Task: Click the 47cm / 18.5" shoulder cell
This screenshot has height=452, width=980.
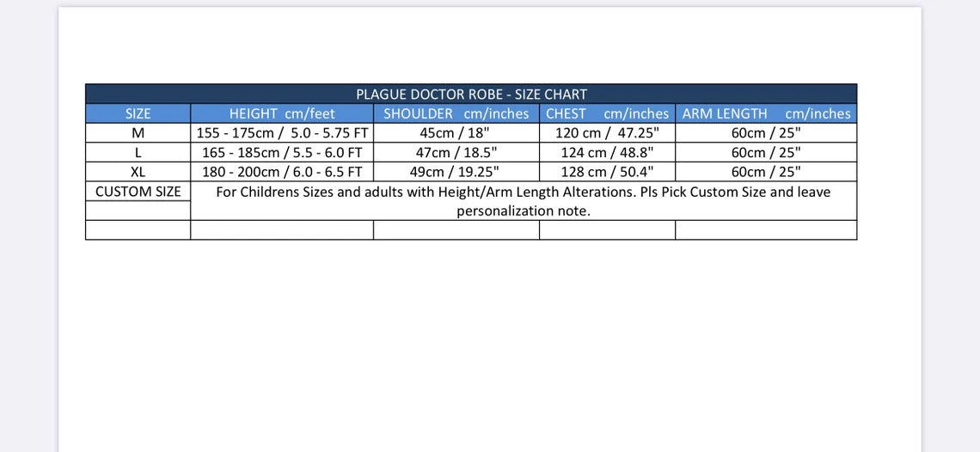Action: [x=456, y=153]
